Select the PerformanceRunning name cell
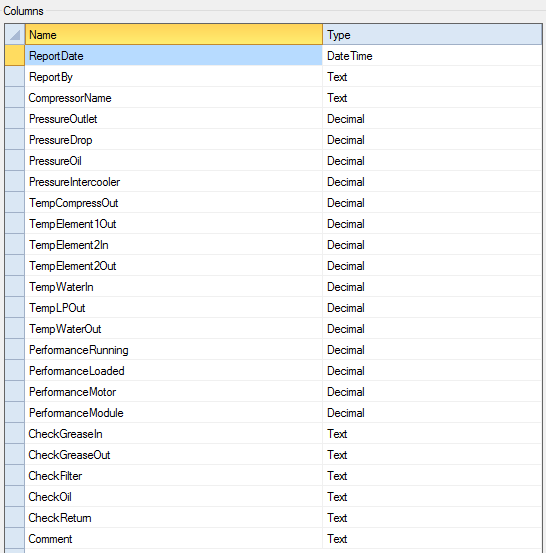Viewport: 546px width, 553px height. [x=174, y=350]
